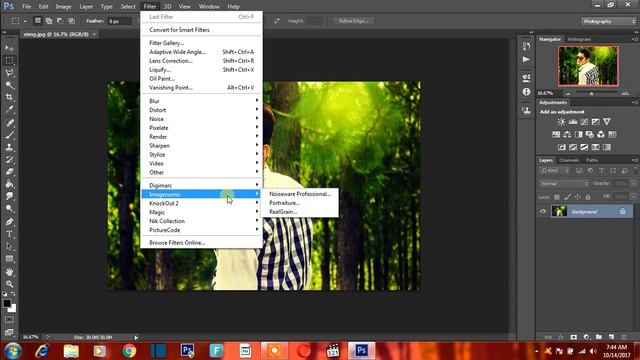The image size is (640, 360).
Task: Add a Vibrance adjustment
Action: pyautogui.click(x=607, y=122)
